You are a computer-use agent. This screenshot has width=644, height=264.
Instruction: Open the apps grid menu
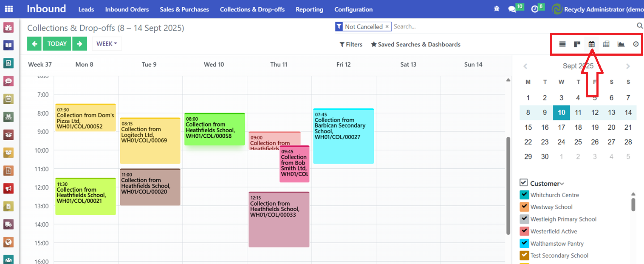pos(8,9)
